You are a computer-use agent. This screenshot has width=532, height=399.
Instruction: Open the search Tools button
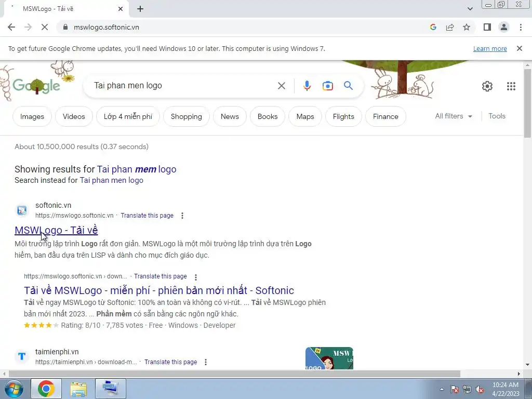click(x=497, y=116)
